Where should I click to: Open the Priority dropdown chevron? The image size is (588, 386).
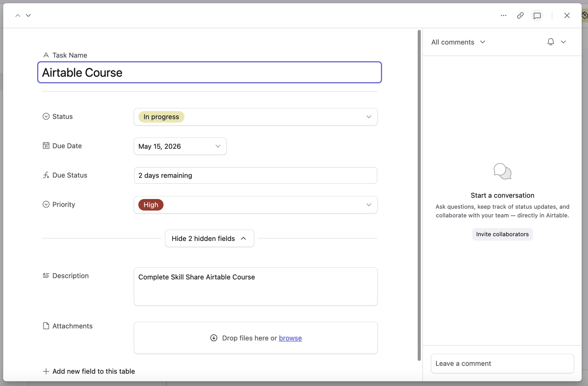369,205
